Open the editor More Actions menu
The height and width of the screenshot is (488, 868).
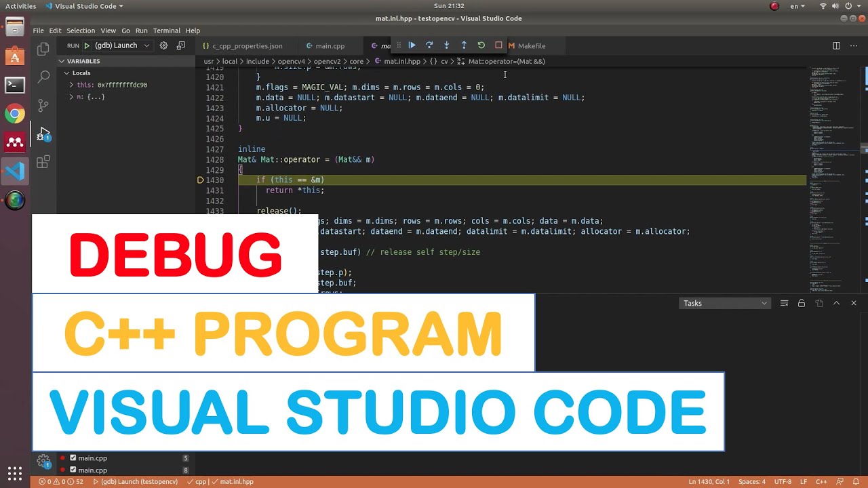click(854, 45)
